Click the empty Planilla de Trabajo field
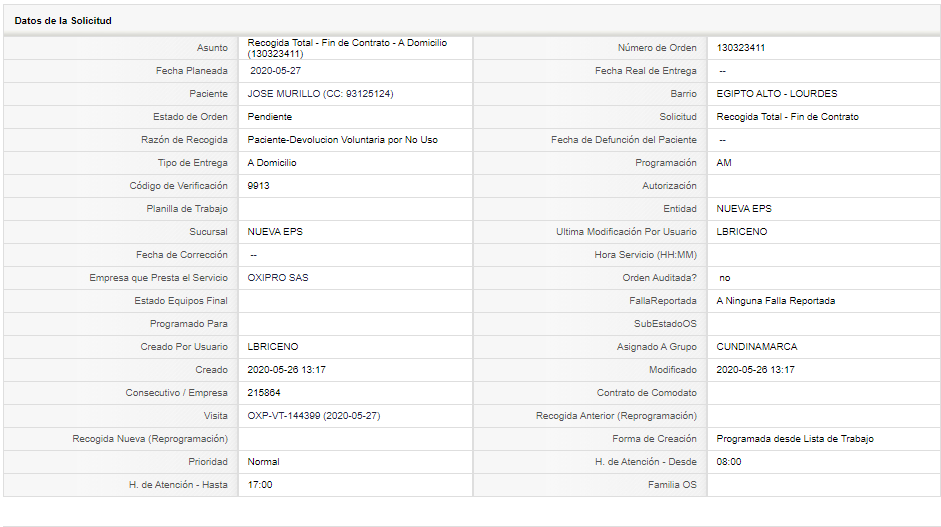The image size is (941, 527). click(355, 209)
